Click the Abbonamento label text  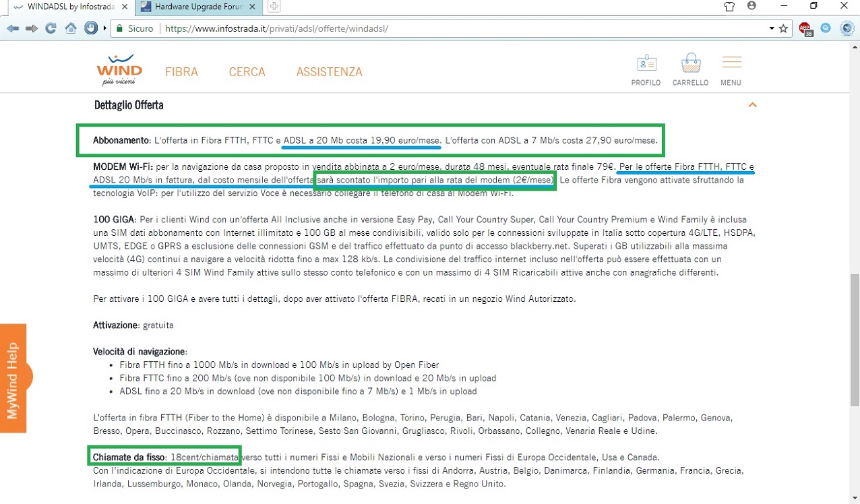tap(121, 141)
